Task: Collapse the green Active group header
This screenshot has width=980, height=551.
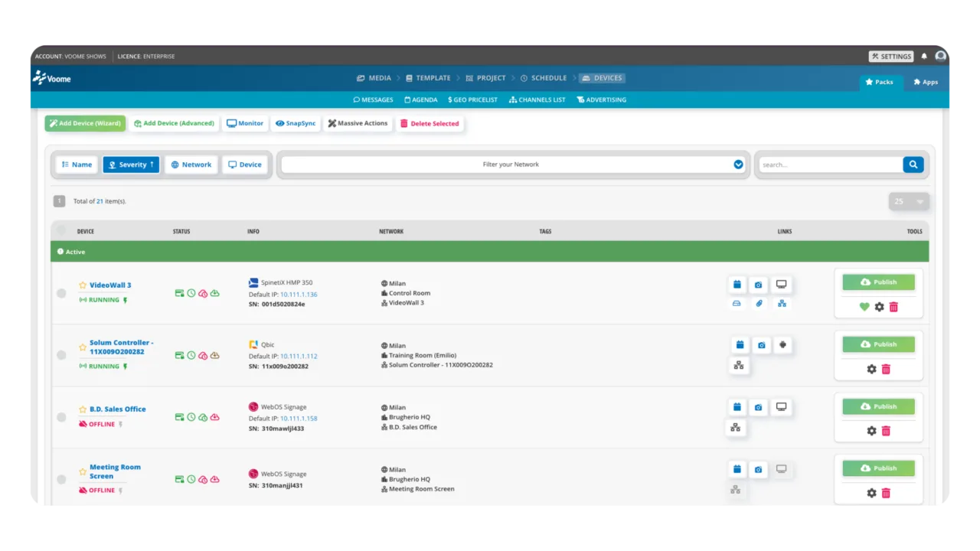Action: click(x=75, y=252)
